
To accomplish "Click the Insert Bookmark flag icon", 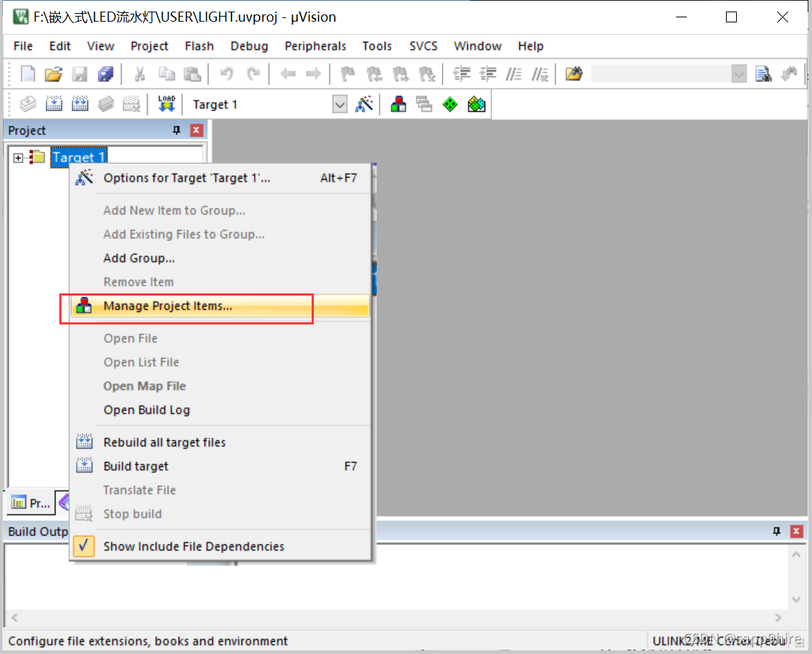I will tap(348, 74).
